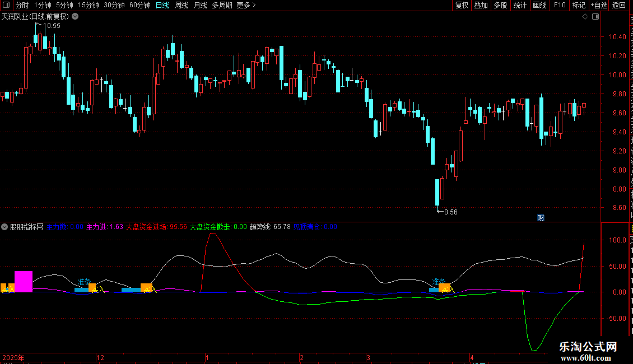This screenshot has height=364, width=633.
Task: Toggle the side panel icon in chart corner
Action: pyautogui.click(x=595, y=17)
